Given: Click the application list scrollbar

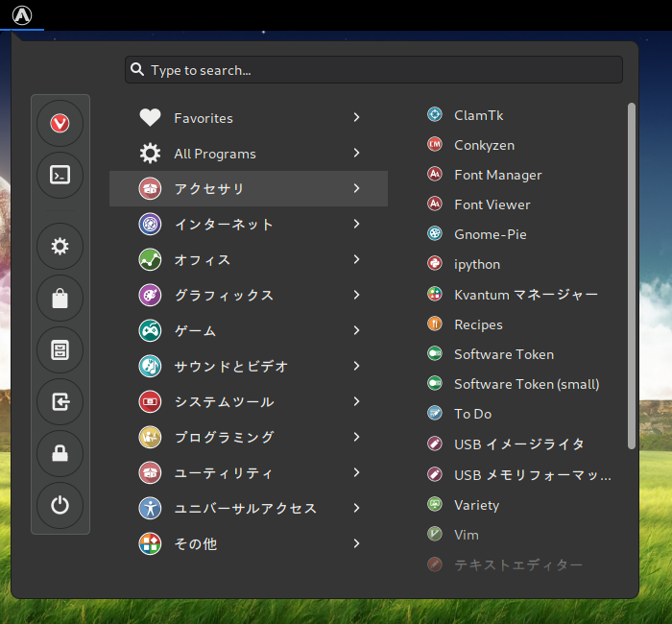Looking at the screenshot, I should (x=632, y=276).
